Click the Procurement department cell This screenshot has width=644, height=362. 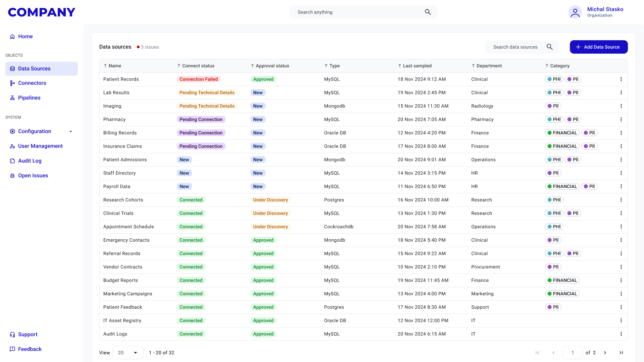tap(485, 267)
